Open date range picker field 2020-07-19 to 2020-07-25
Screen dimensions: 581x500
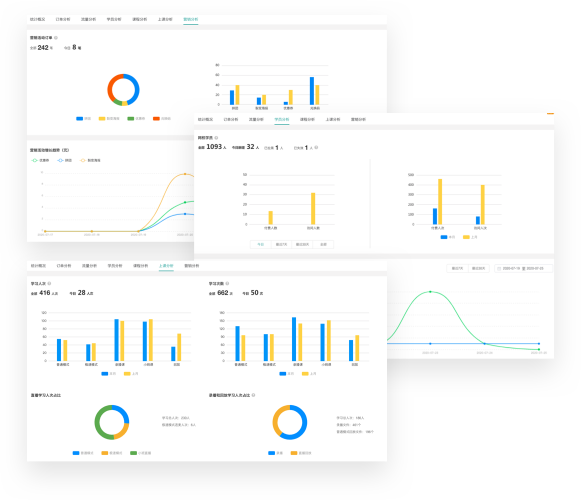(x=523, y=268)
